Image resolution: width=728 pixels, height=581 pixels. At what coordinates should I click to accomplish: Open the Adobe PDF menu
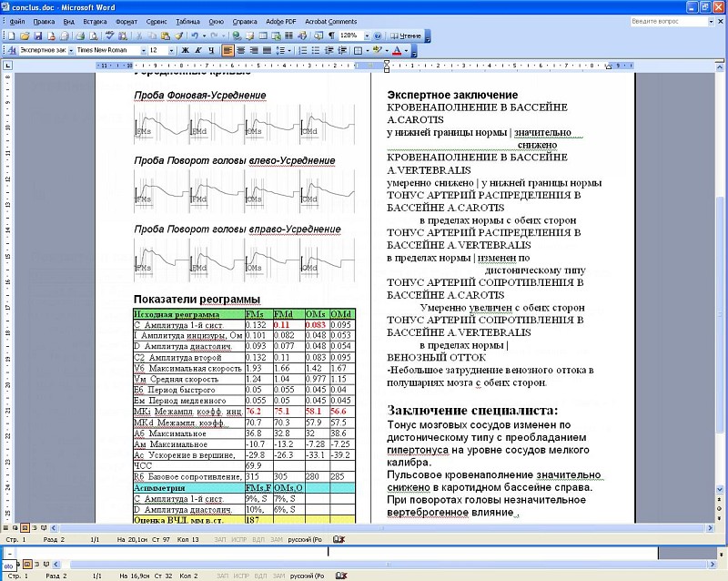[x=280, y=21]
